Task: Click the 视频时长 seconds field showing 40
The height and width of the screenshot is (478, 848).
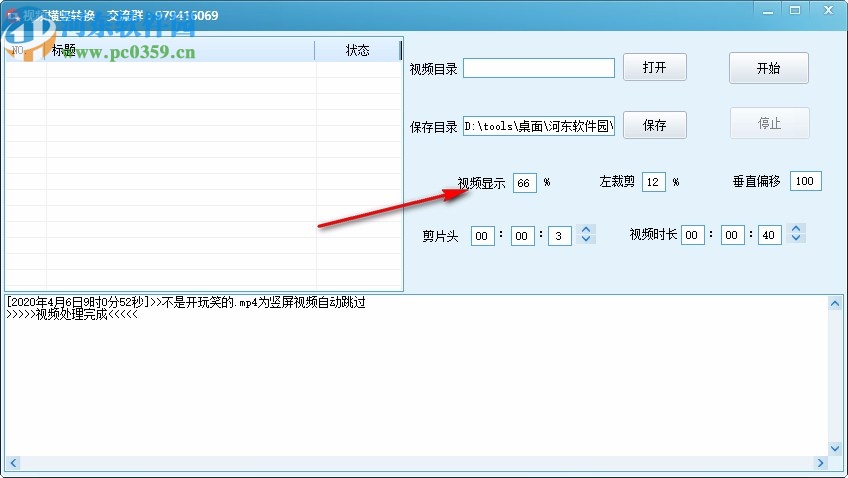Action: (770, 235)
